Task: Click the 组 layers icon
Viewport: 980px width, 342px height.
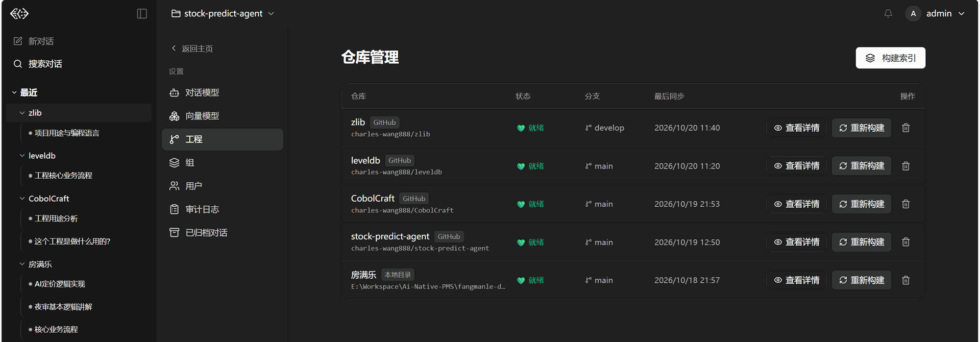Action: coord(175,163)
